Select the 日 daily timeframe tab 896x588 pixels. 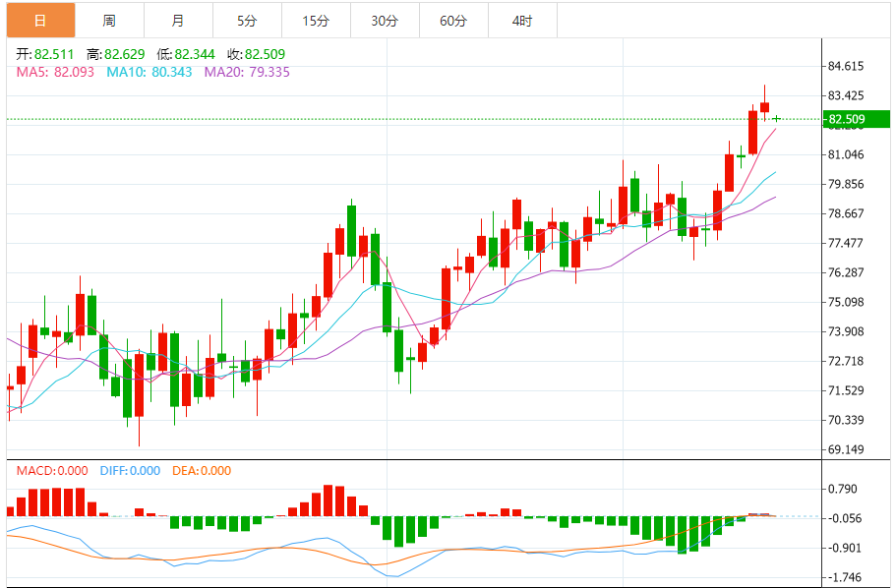40,21
